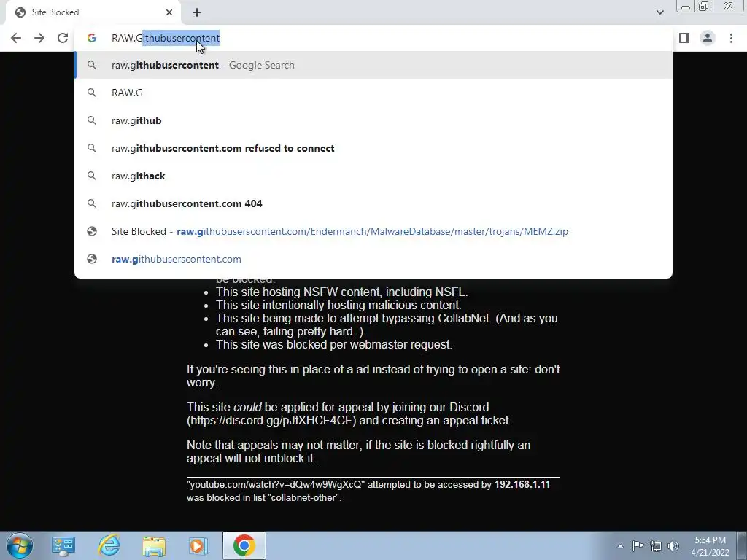Open Windows Media Player from taskbar
Screen dimensions: 747x560
pyautogui.click(x=198, y=545)
